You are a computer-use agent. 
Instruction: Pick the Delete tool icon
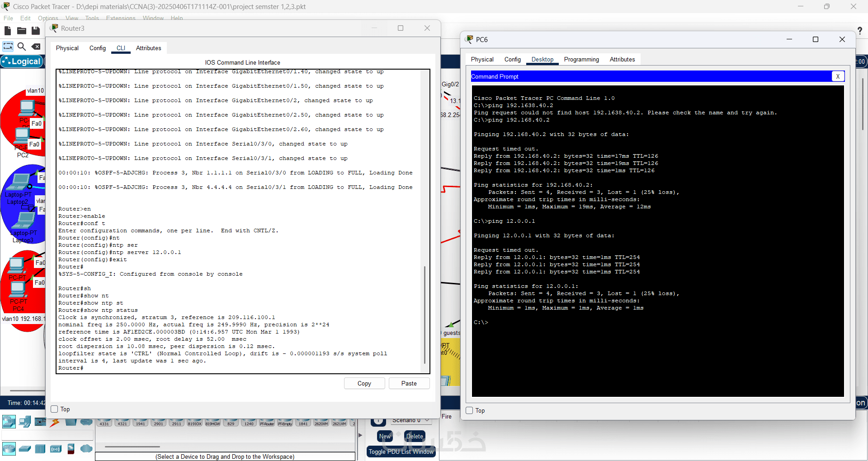point(36,47)
